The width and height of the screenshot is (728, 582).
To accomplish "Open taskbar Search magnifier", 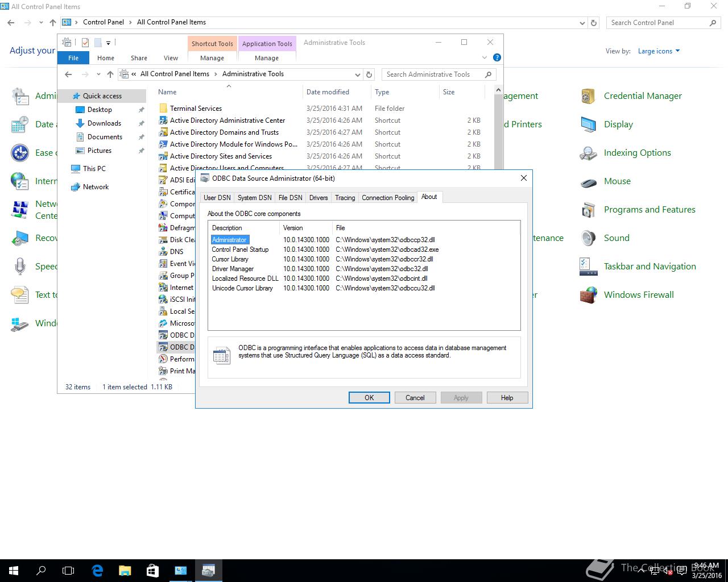I will 41,571.
